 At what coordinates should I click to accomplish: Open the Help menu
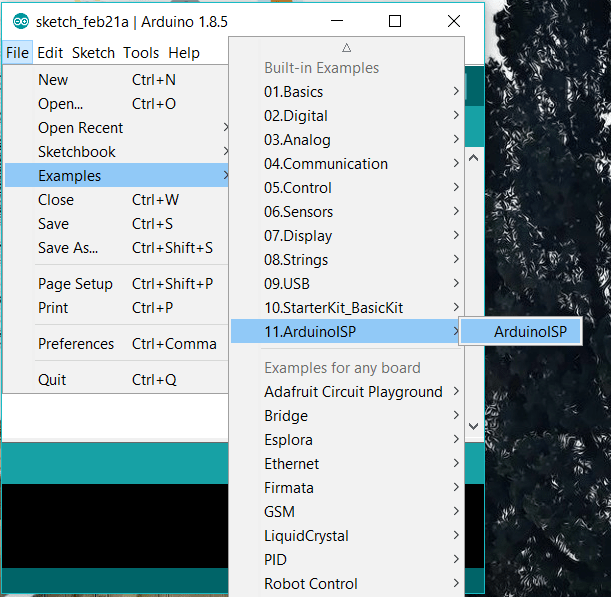click(x=184, y=53)
